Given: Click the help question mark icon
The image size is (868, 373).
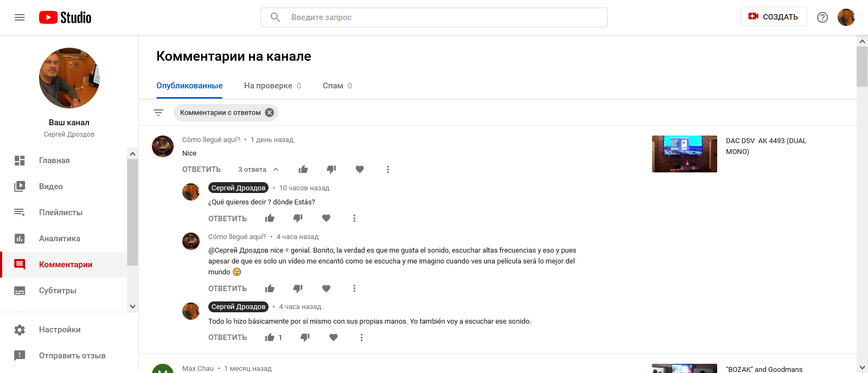Looking at the screenshot, I should click(822, 17).
